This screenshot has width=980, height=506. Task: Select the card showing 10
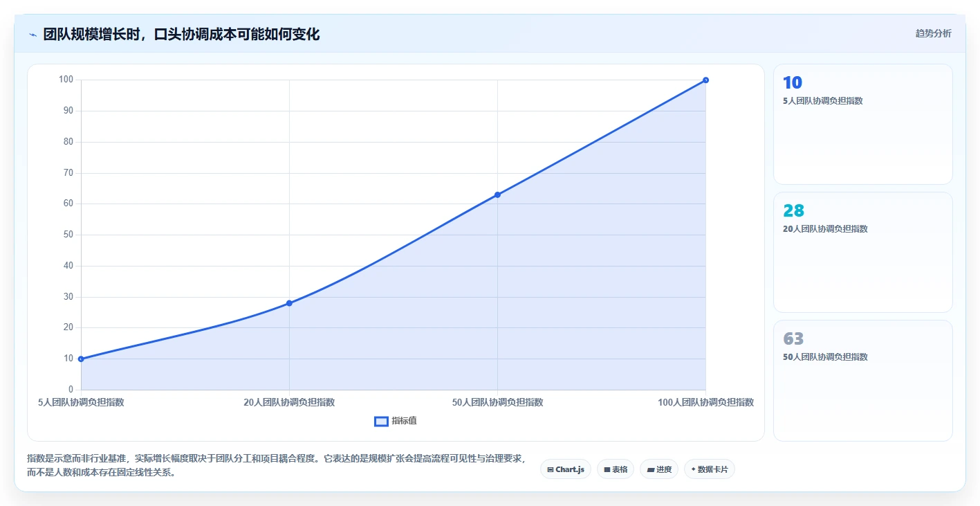(x=862, y=125)
